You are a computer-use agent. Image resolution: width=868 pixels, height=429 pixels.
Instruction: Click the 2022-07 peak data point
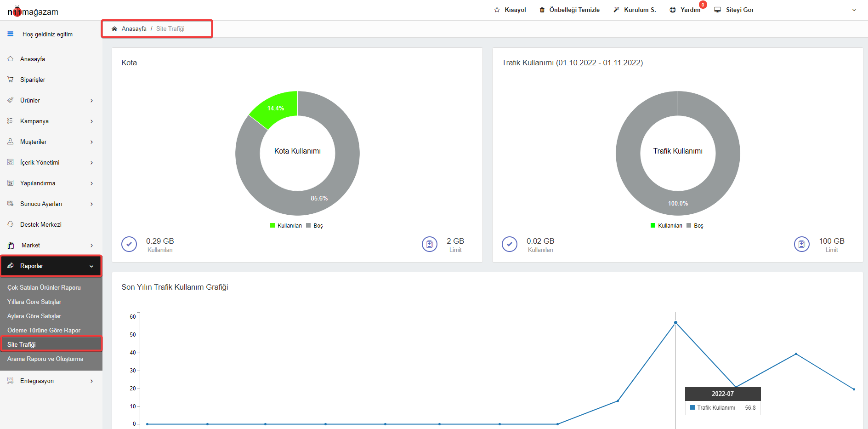(675, 323)
